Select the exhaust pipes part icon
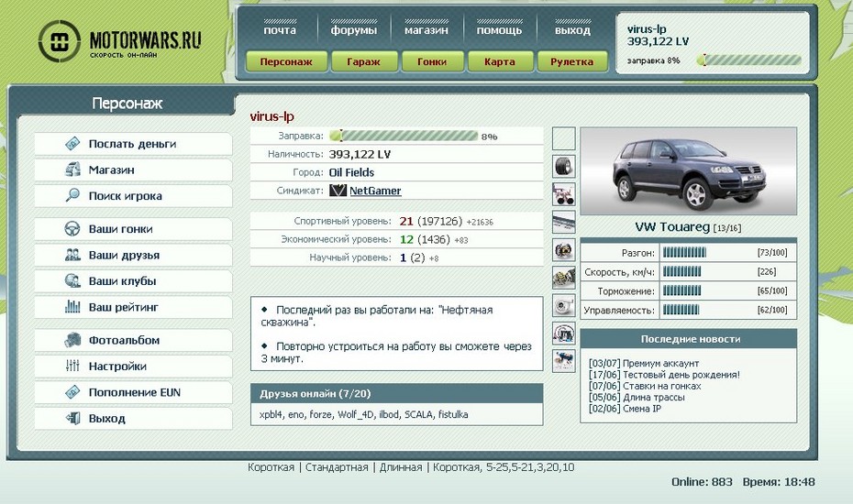This screenshot has height=504, width=853. pos(563,194)
